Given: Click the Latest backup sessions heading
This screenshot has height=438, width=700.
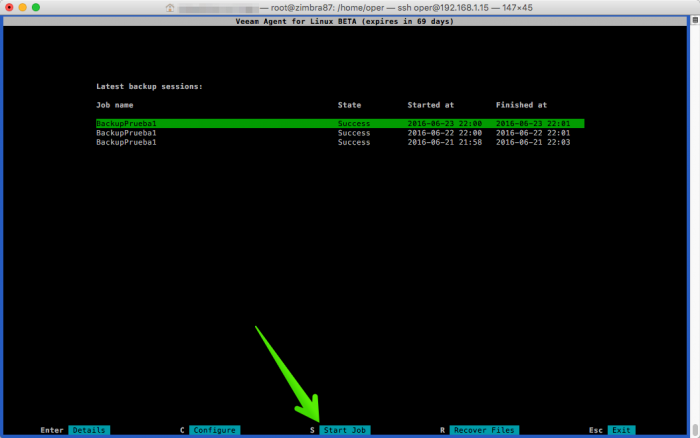Looking at the screenshot, I should [x=149, y=86].
